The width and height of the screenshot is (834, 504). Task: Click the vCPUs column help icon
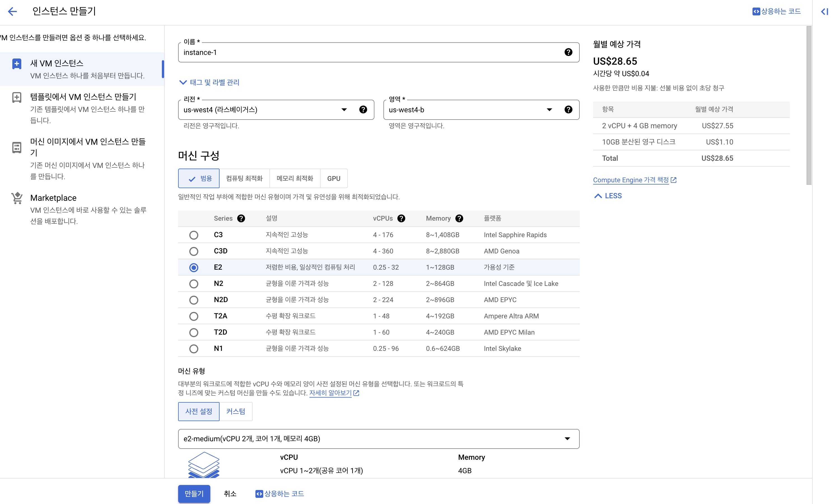pos(401,218)
